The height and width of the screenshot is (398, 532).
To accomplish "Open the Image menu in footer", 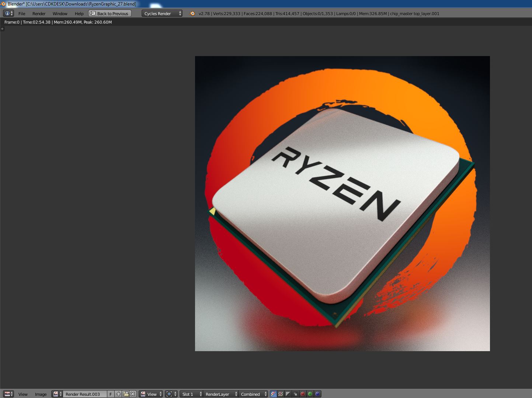I will pos(41,394).
